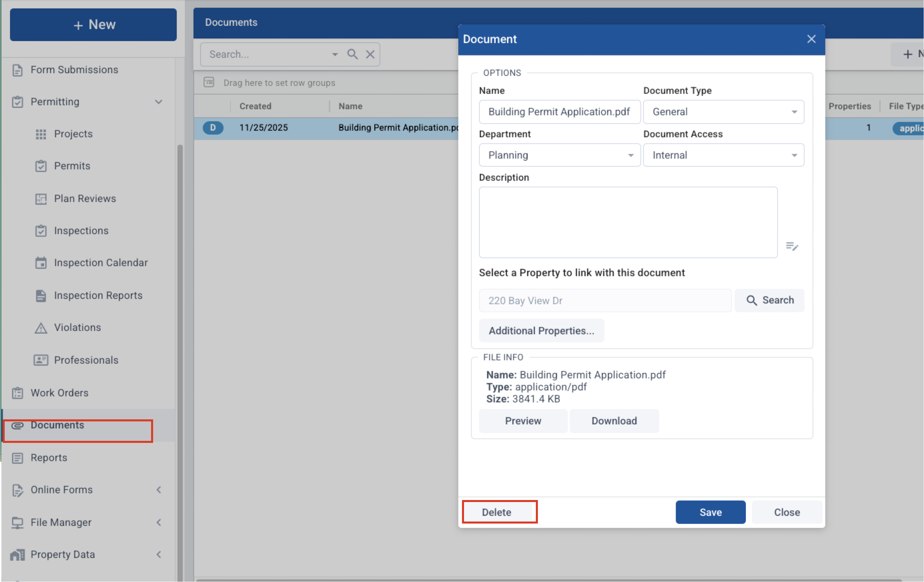Click the Save button in dialog
Viewport: 924px width, 582px height.
pyautogui.click(x=710, y=512)
